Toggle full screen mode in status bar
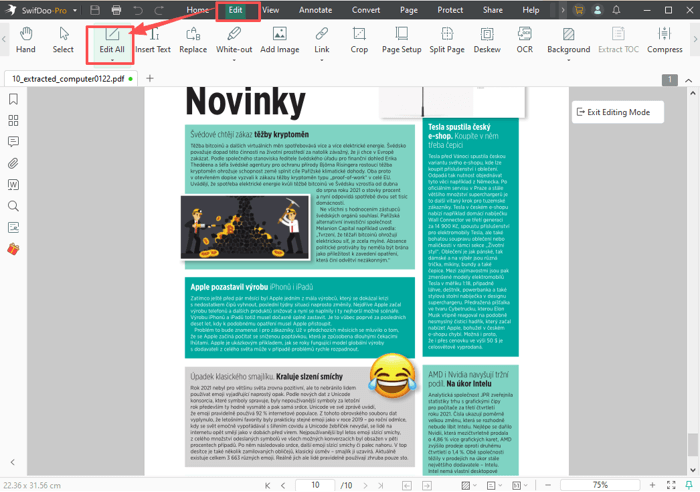 click(x=671, y=485)
